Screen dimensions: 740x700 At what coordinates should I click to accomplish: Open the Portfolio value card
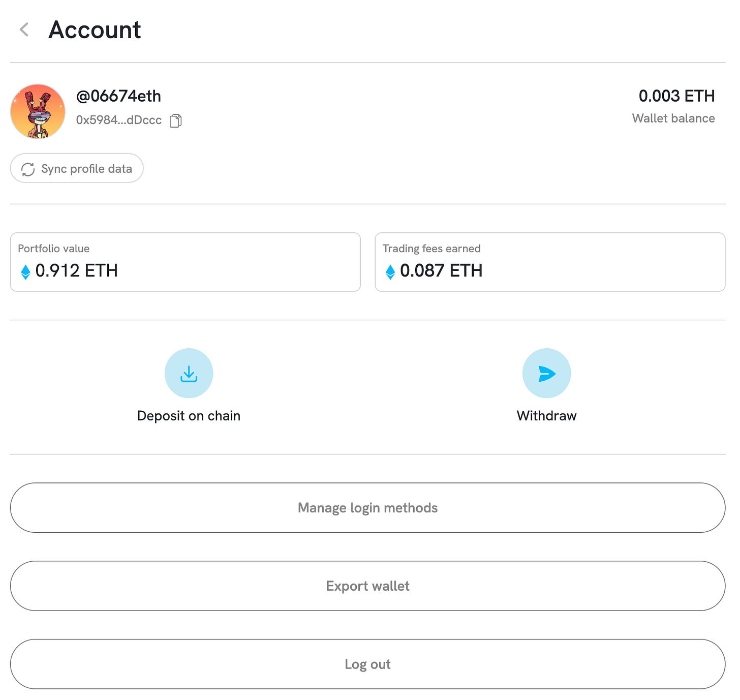(186, 262)
